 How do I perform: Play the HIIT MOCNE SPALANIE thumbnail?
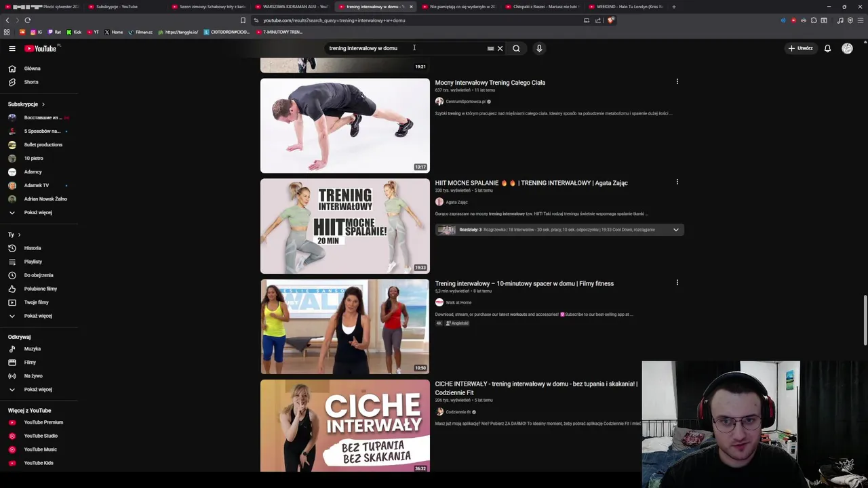pyautogui.click(x=344, y=226)
